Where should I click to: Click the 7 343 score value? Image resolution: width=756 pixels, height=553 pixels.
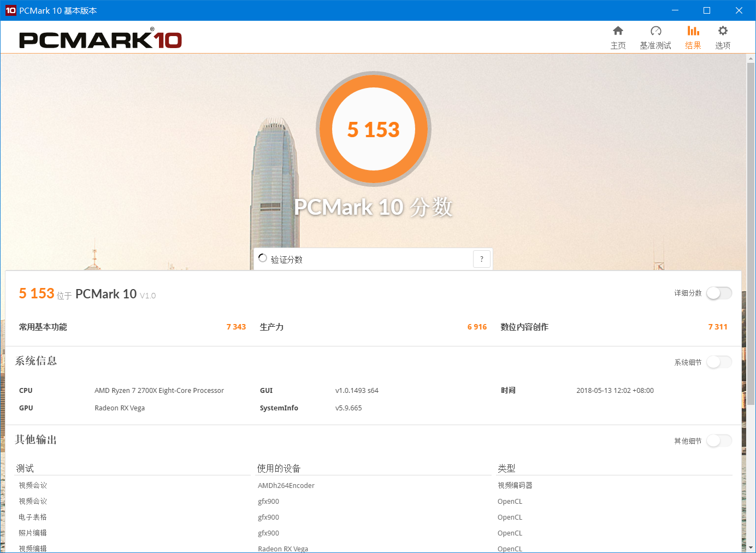[236, 327]
